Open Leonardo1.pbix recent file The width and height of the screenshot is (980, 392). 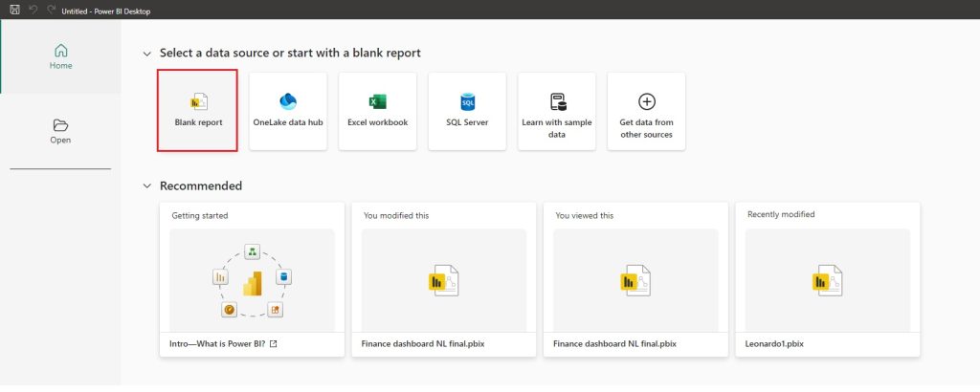tap(828, 279)
